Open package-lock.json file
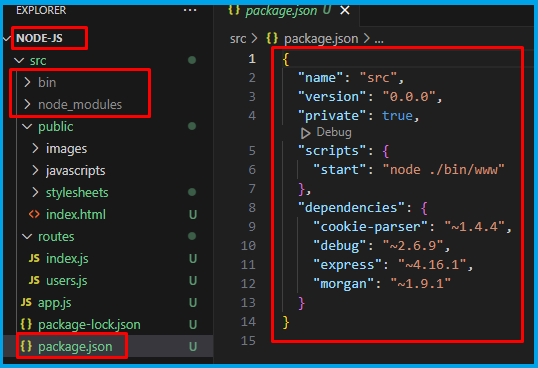This screenshot has height=368, width=538. pos(89,325)
